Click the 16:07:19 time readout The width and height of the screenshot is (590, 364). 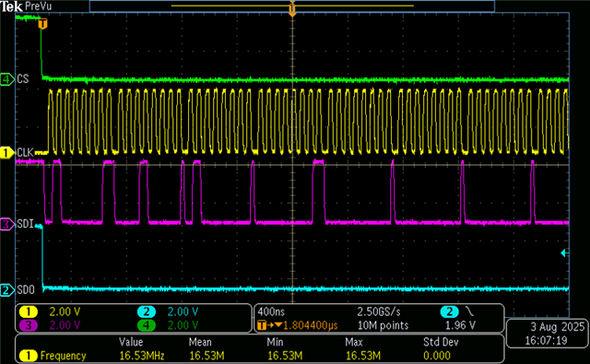click(x=546, y=341)
